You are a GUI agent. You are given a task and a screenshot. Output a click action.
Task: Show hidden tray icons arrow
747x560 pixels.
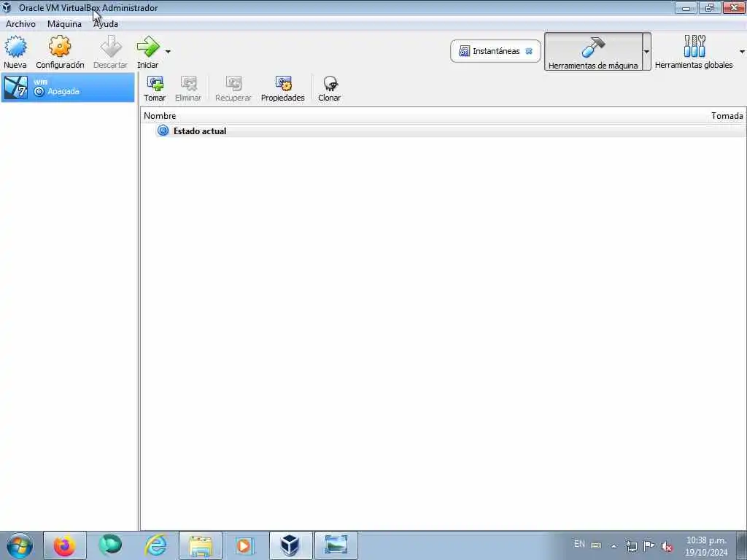click(x=614, y=545)
